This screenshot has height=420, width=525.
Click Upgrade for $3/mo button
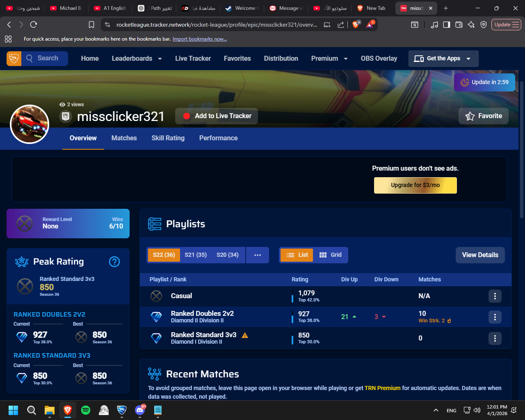click(x=415, y=185)
